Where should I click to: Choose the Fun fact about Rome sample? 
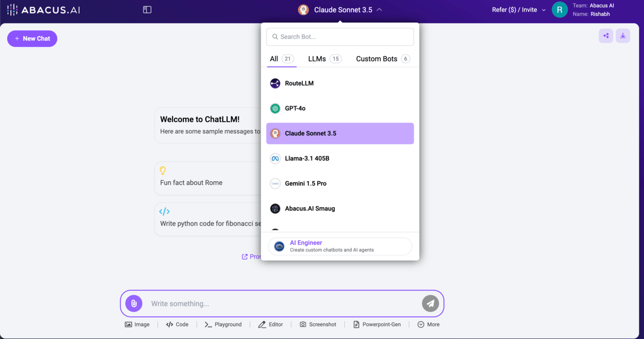point(208,178)
